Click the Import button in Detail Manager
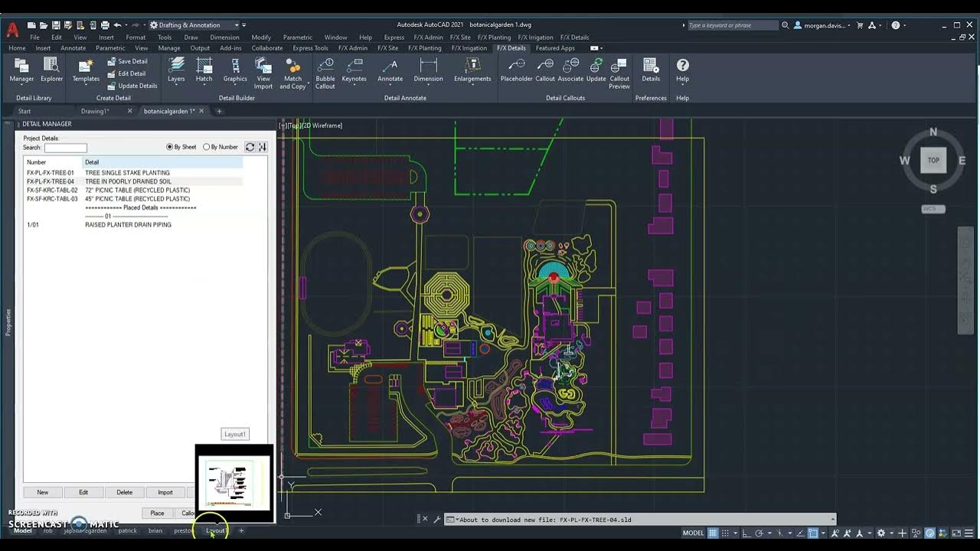This screenshot has height=551, width=980. pyautogui.click(x=165, y=492)
